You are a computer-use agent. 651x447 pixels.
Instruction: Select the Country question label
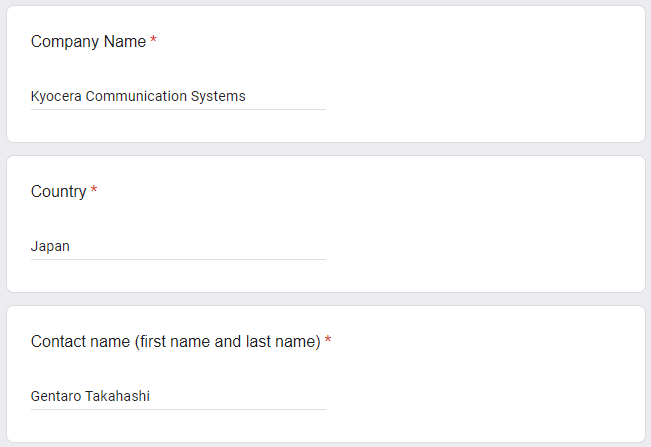click(59, 191)
